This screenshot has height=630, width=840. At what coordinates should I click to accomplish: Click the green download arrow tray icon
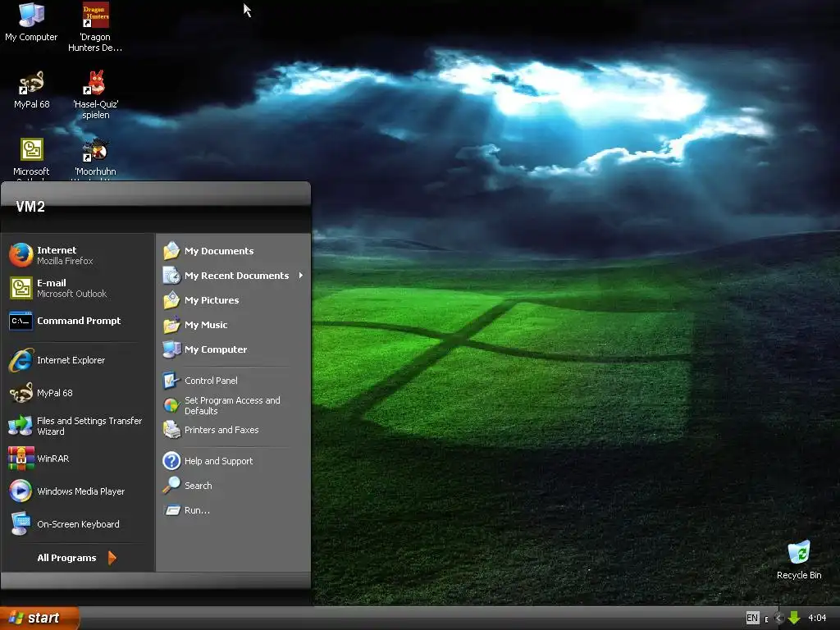794,618
